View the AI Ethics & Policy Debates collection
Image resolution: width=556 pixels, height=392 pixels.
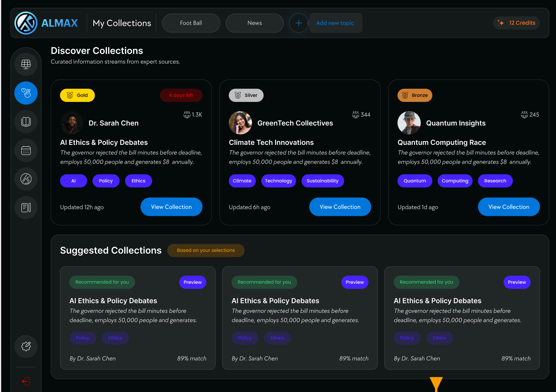tap(171, 207)
